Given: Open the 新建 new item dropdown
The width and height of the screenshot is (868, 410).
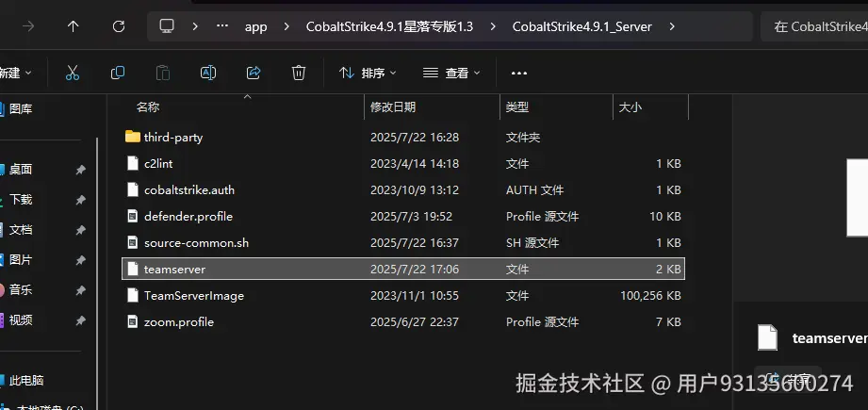Looking at the screenshot, I should [15, 73].
